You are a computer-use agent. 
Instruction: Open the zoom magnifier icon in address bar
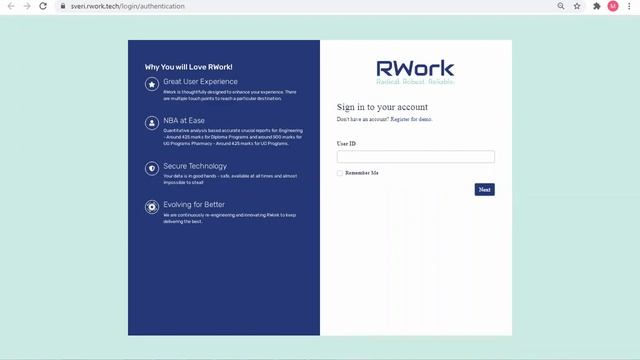[561, 6]
